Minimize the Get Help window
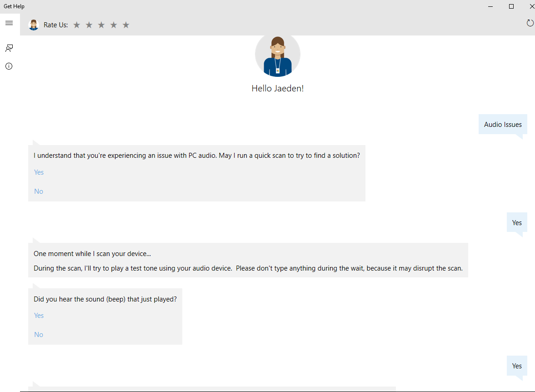 coord(491,6)
